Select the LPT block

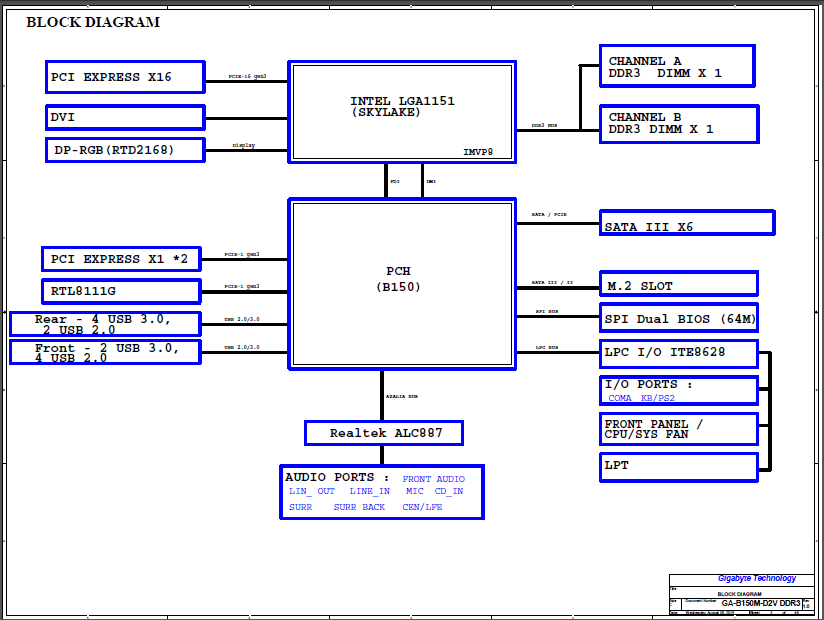click(678, 465)
